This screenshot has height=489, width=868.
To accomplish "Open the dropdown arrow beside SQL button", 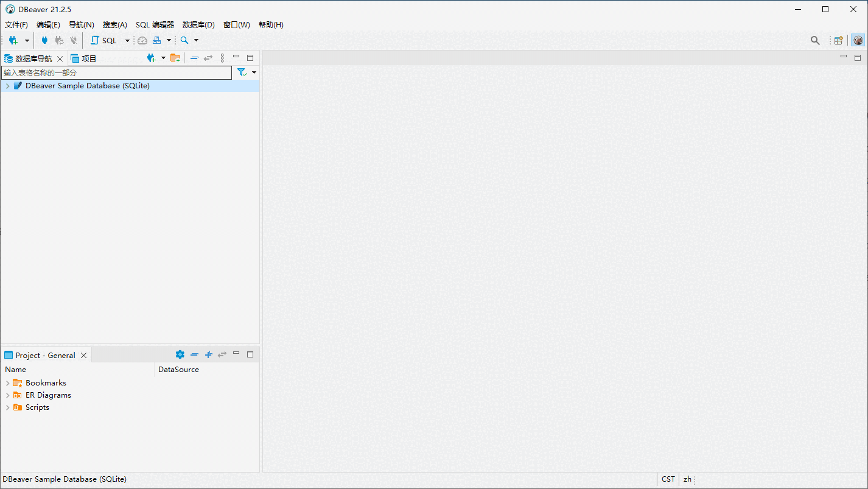I will click(x=127, y=41).
